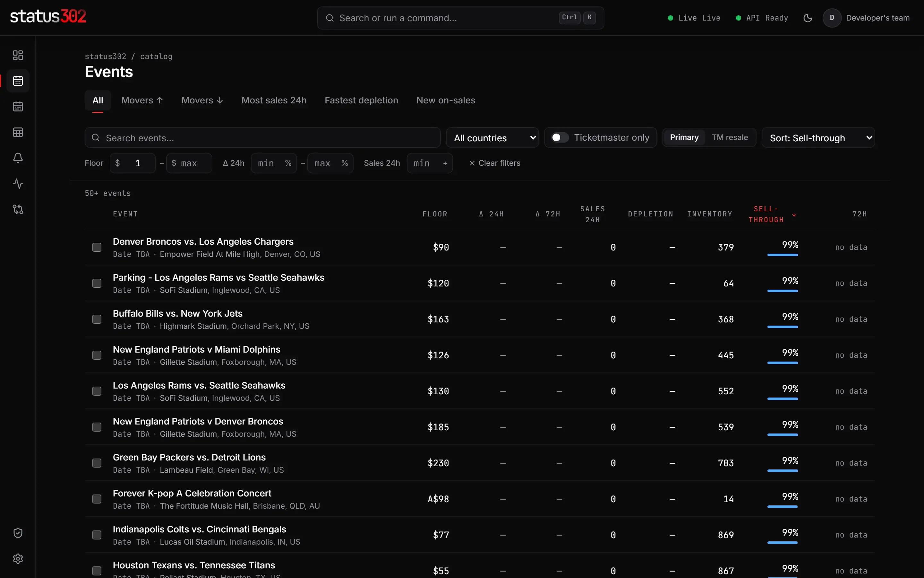Click the Sales 24h min field

tap(430, 163)
